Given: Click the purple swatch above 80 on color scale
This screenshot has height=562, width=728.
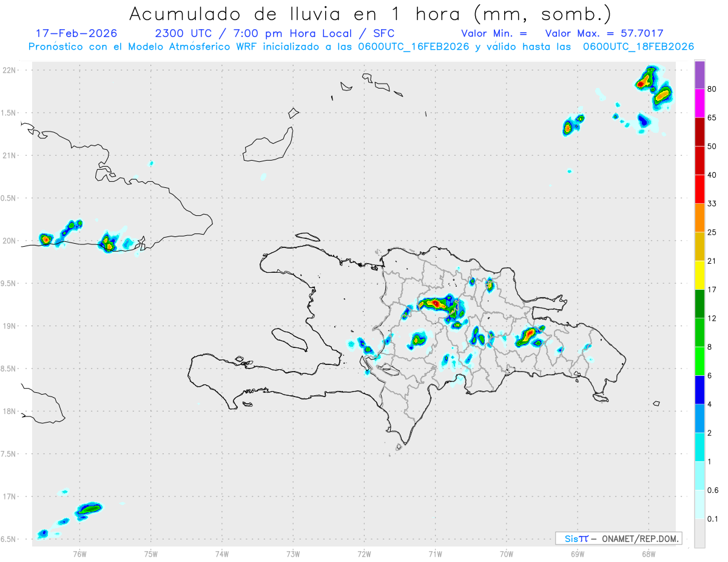Looking at the screenshot, I should coord(699,75).
